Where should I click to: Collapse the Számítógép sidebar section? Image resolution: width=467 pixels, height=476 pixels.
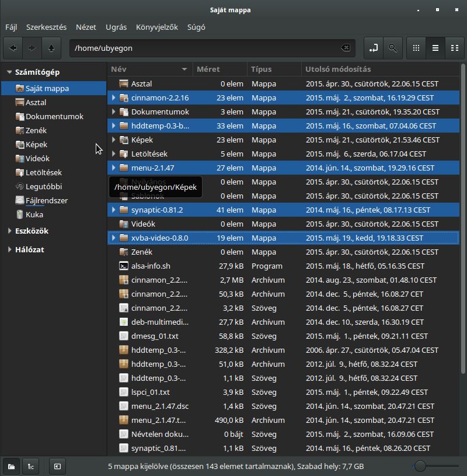pyautogui.click(x=9, y=72)
